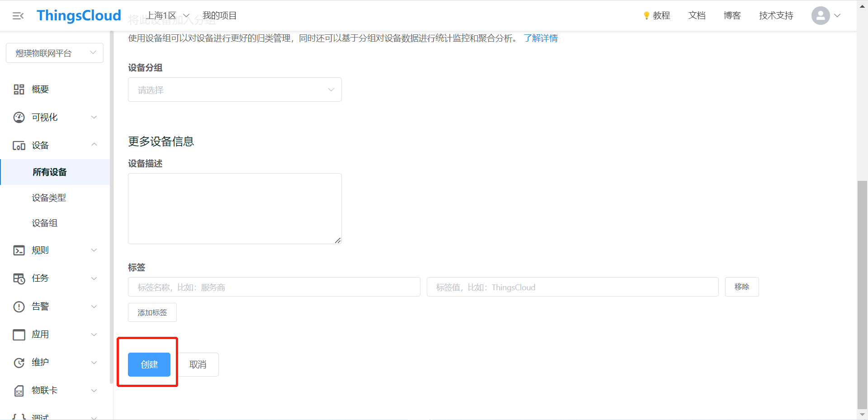Click the 维护 refresh-clock icon
Viewport: 868px width, 420px height.
[x=19, y=363]
